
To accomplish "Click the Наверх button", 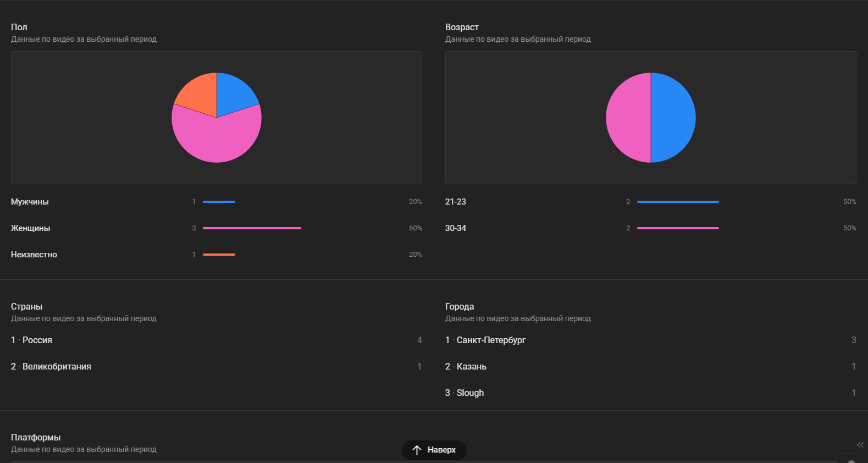I will pyautogui.click(x=434, y=450).
